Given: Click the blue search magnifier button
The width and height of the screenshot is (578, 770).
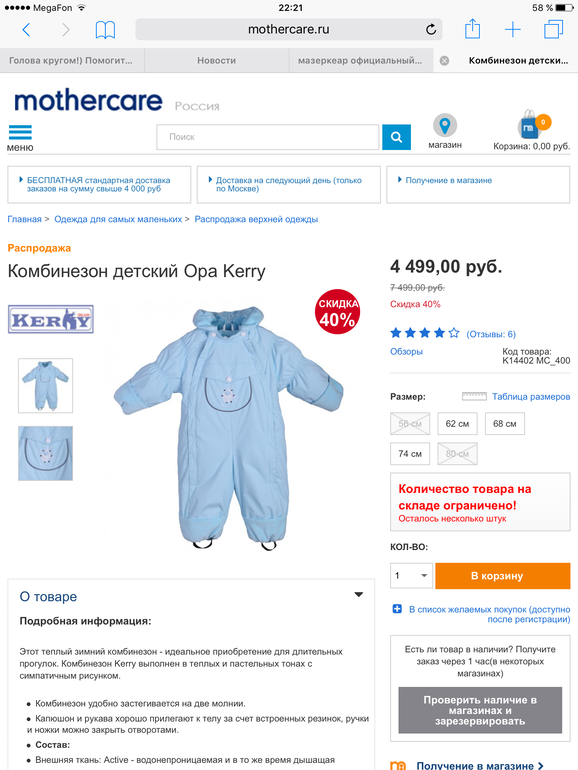Looking at the screenshot, I should 396,137.
